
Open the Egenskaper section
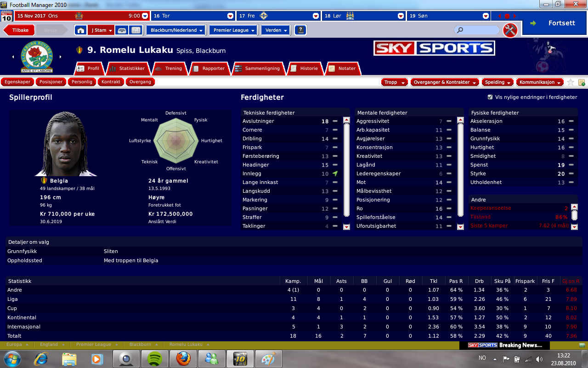(17, 82)
